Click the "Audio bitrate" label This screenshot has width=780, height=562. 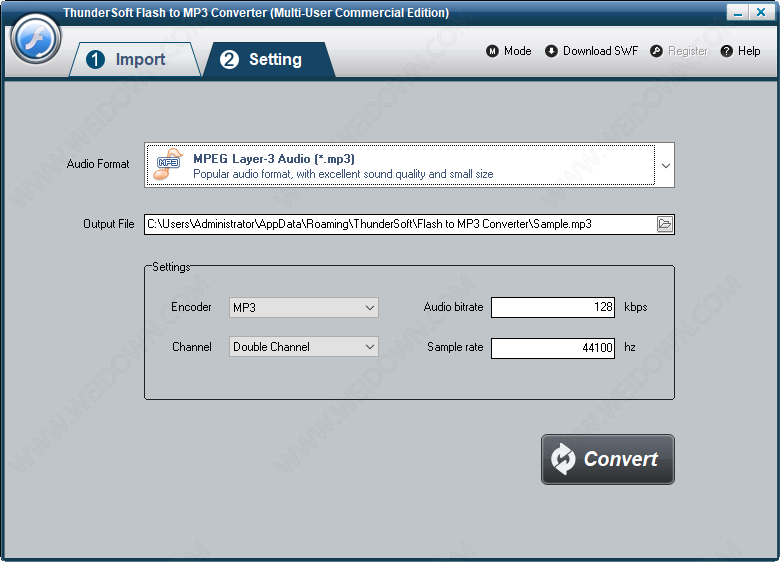click(453, 307)
